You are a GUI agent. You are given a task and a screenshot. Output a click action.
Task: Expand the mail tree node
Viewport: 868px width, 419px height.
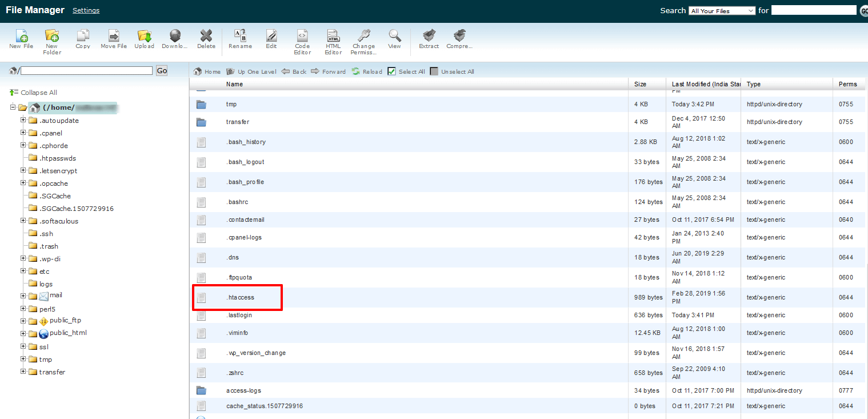pos(23,296)
